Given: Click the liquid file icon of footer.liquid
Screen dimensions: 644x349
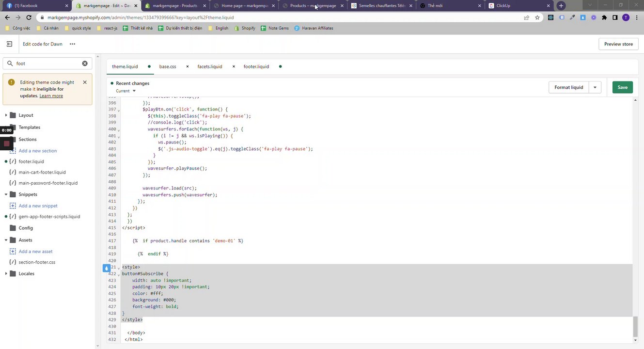Looking at the screenshot, I should 13,161.
